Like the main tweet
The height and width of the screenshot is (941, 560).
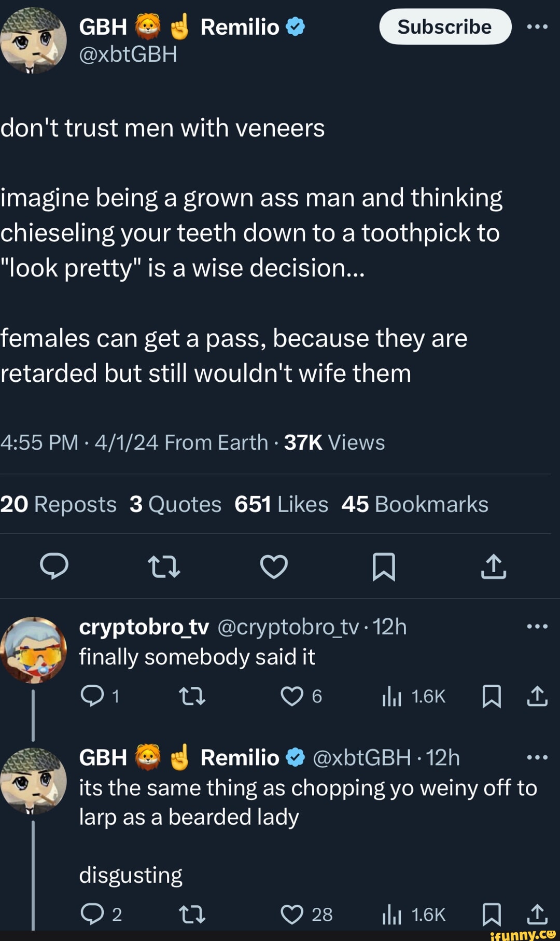(x=274, y=567)
